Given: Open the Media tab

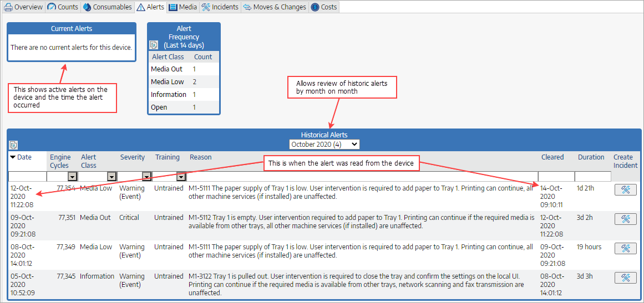Looking at the screenshot, I should click(182, 7).
